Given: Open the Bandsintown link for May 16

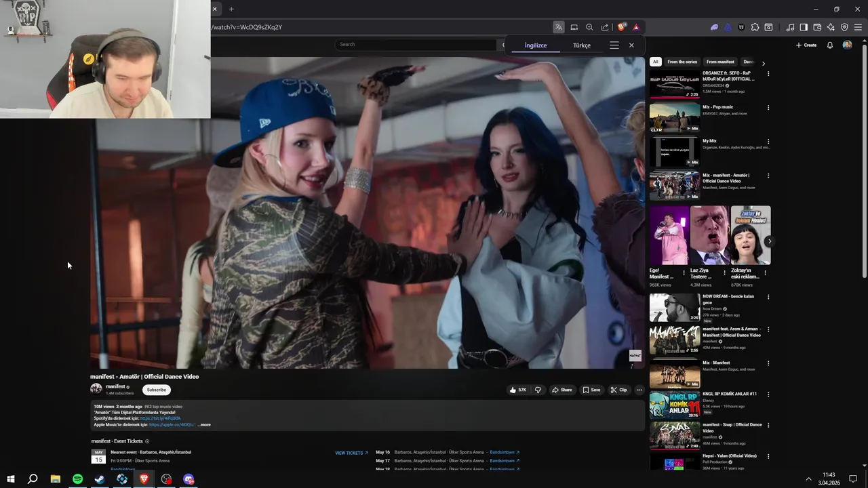Looking at the screenshot, I should (505, 452).
